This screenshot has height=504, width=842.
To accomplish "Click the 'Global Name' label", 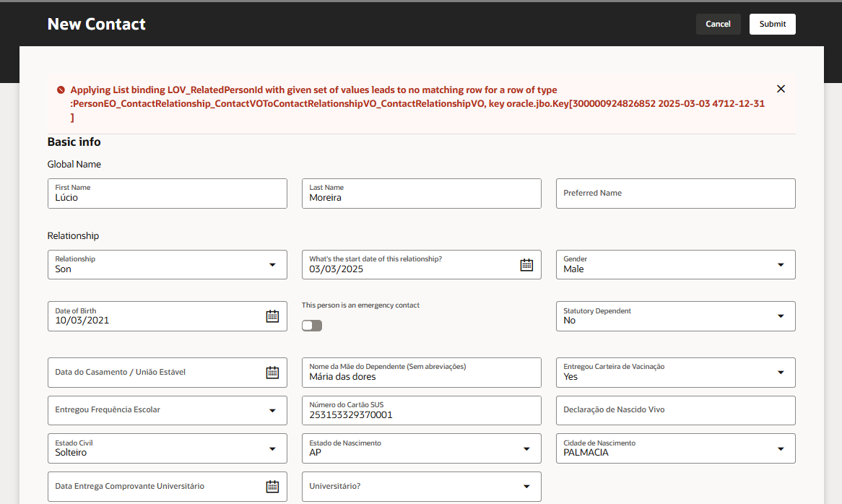I will click(x=74, y=164).
